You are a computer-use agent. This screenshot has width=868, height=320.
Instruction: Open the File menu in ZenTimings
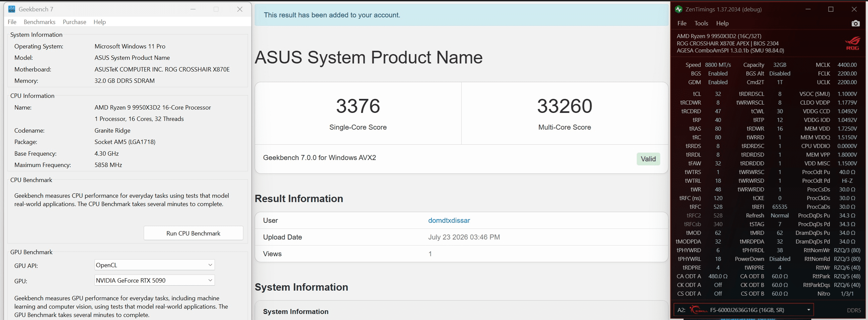click(681, 23)
